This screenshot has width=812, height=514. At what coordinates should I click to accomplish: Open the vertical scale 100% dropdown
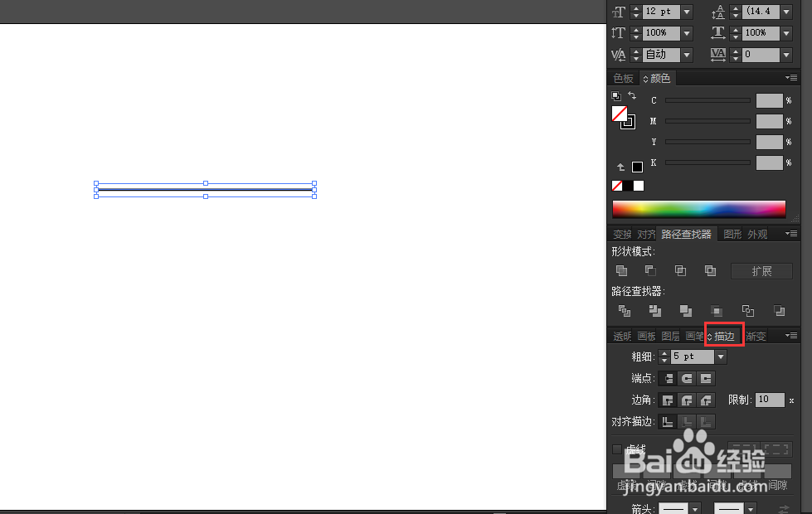point(688,33)
